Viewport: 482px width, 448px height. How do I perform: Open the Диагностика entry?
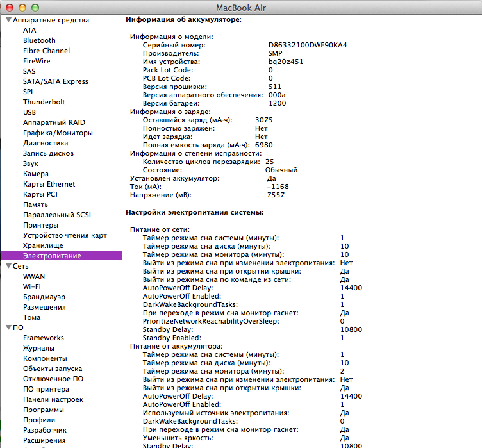coord(46,143)
